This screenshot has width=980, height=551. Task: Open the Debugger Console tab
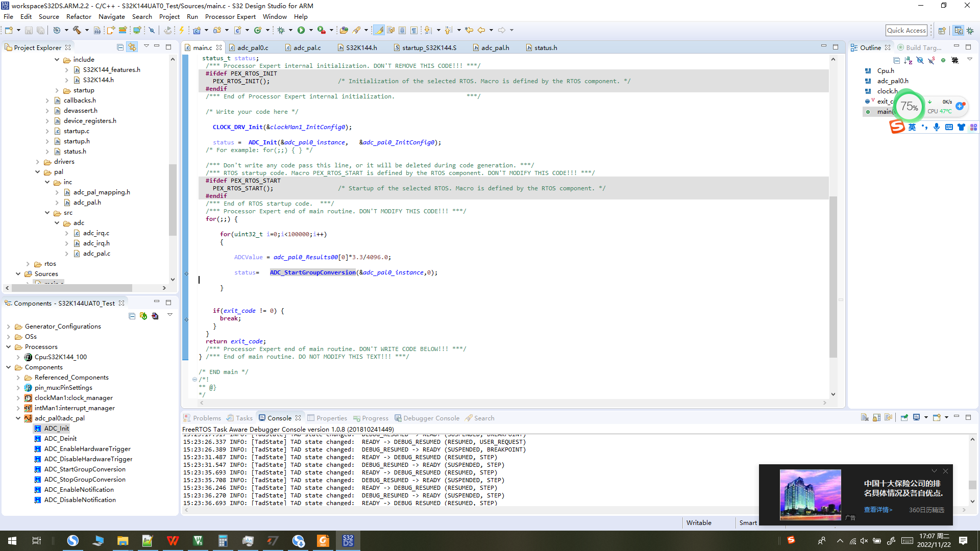click(431, 418)
